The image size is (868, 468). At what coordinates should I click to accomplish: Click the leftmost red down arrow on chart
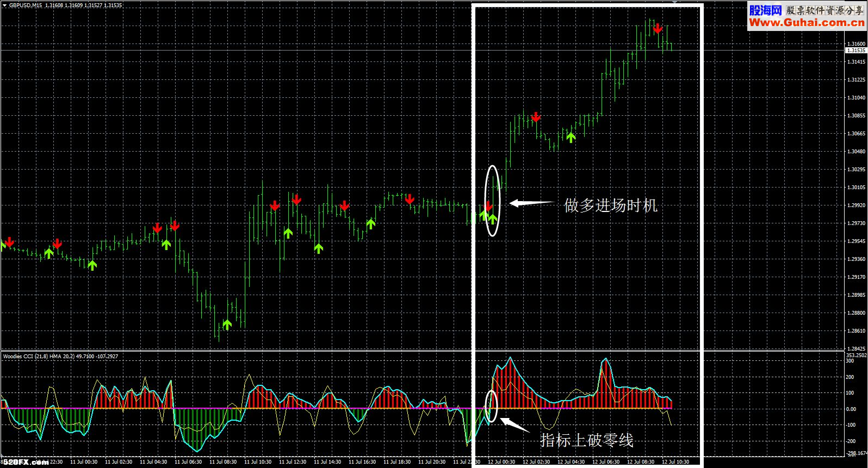[9, 242]
